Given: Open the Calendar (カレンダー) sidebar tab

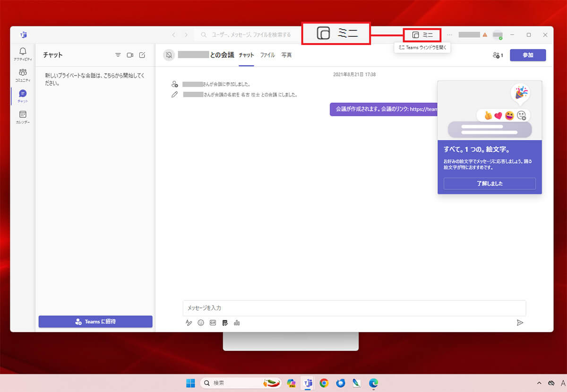Looking at the screenshot, I should [23, 118].
